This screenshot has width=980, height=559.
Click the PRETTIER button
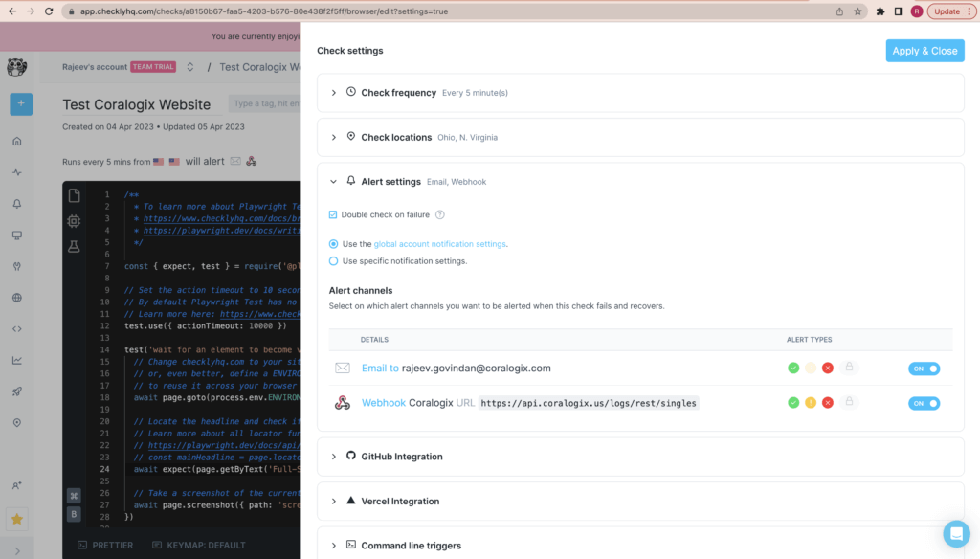(105, 546)
